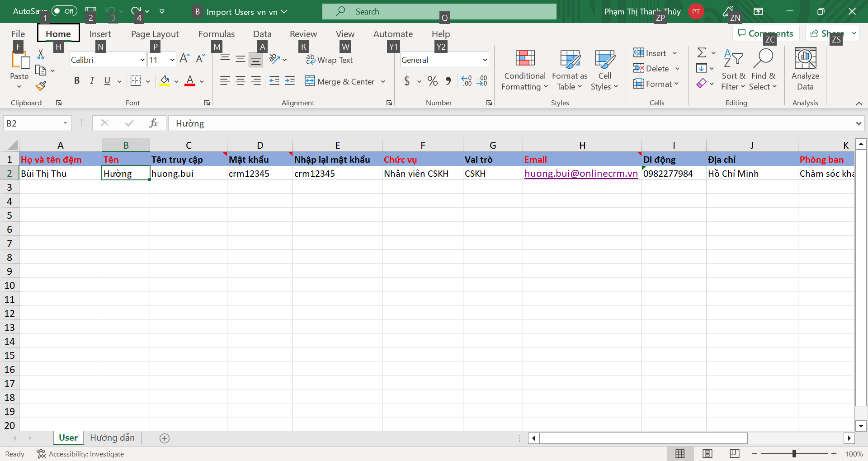Image resolution: width=868 pixels, height=461 pixels.
Task: Apply Percent Style formatting
Action: click(432, 81)
